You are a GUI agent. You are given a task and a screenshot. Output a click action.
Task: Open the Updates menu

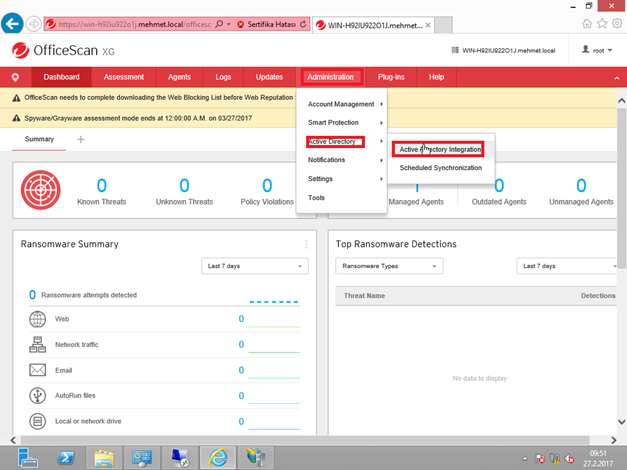pos(269,77)
